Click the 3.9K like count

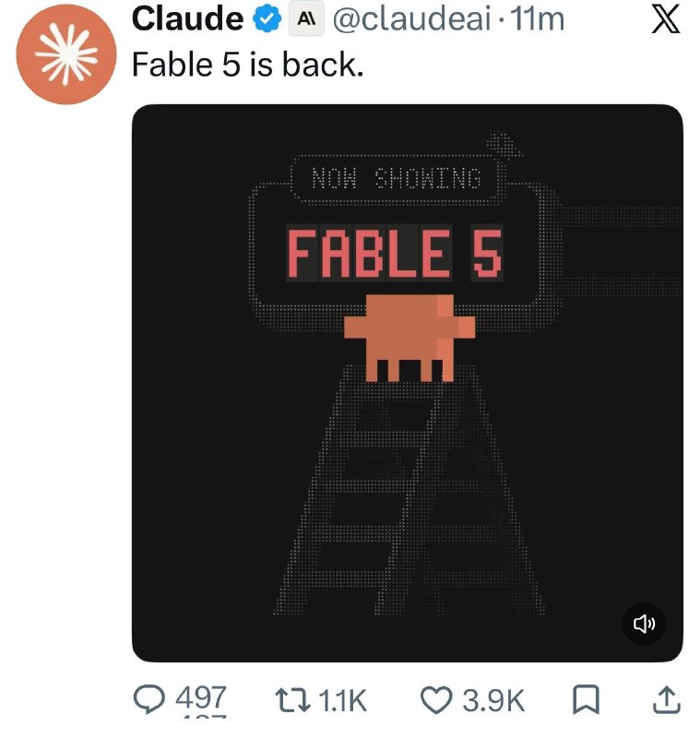(x=493, y=700)
